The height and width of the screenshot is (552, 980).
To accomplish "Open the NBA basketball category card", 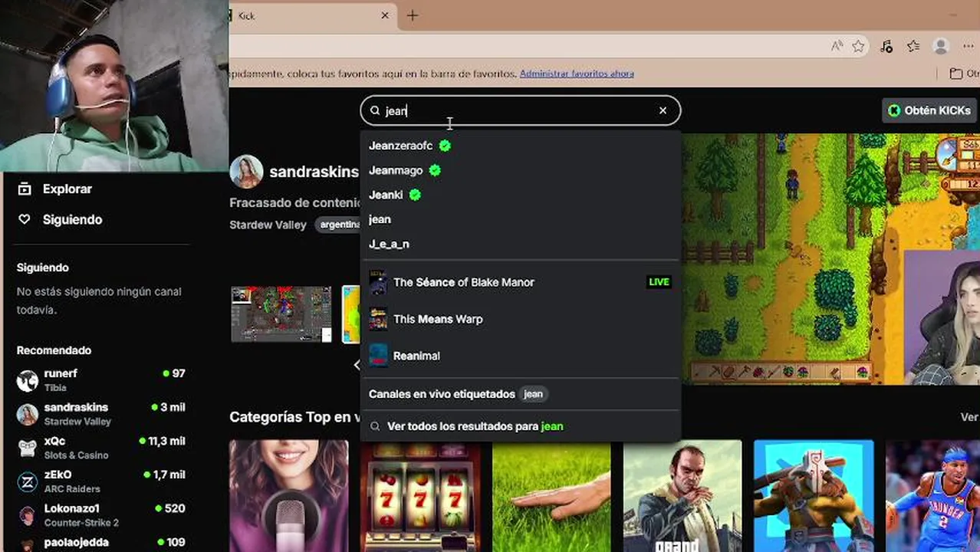I will pyautogui.click(x=932, y=496).
